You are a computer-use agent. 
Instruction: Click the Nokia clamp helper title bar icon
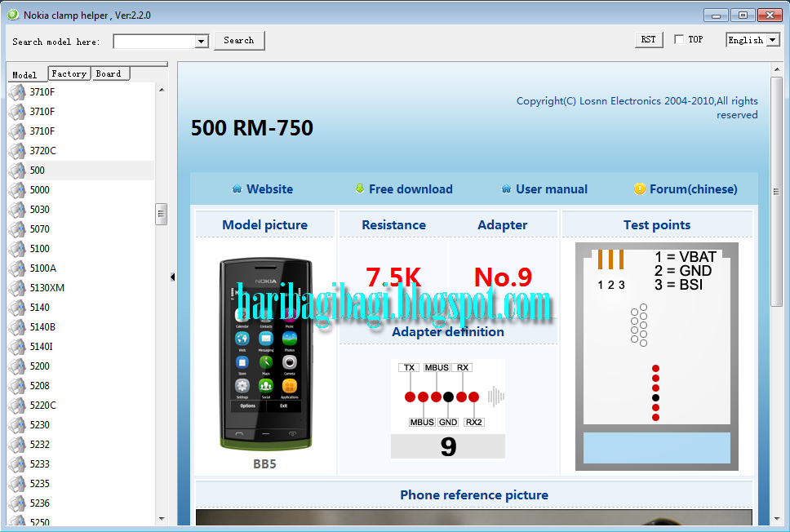click(13, 15)
